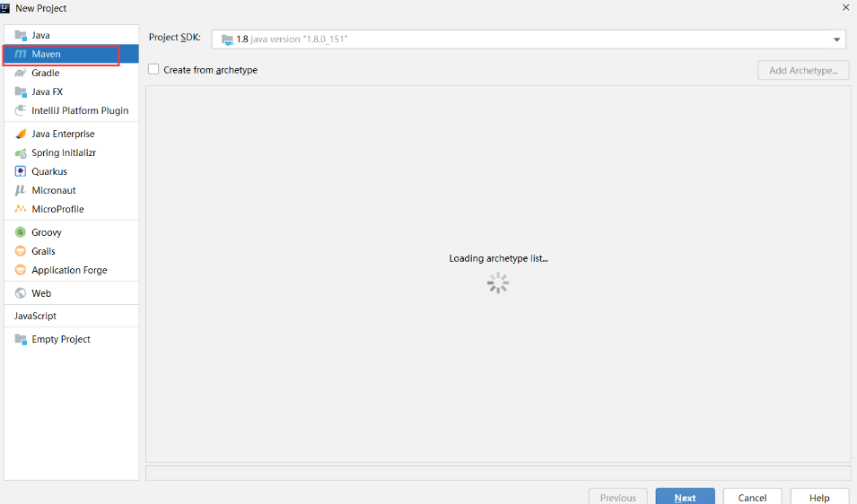Click the Spring Initializr leaf icon
The height and width of the screenshot is (504, 857).
tap(21, 152)
